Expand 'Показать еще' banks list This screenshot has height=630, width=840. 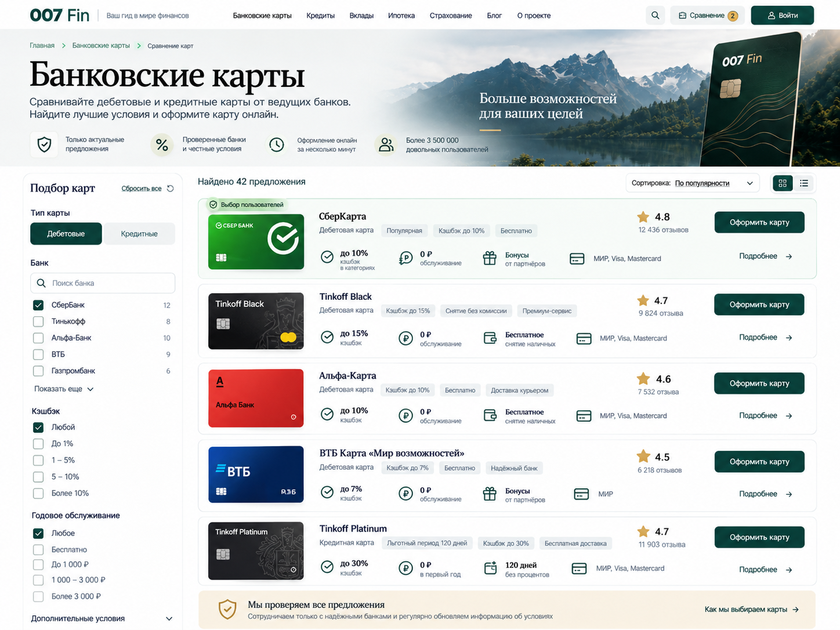(x=64, y=389)
